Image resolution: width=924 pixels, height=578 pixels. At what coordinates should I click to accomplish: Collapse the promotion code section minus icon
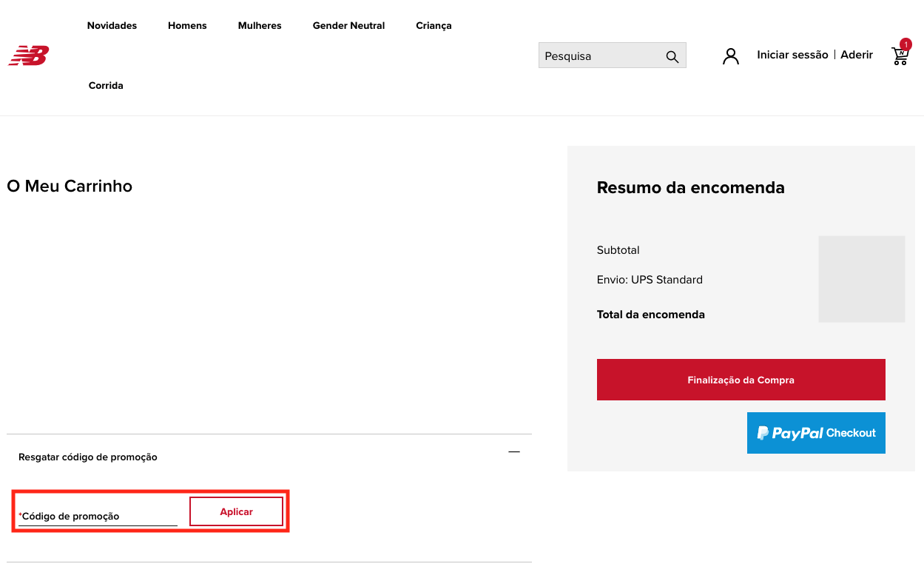point(514,451)
